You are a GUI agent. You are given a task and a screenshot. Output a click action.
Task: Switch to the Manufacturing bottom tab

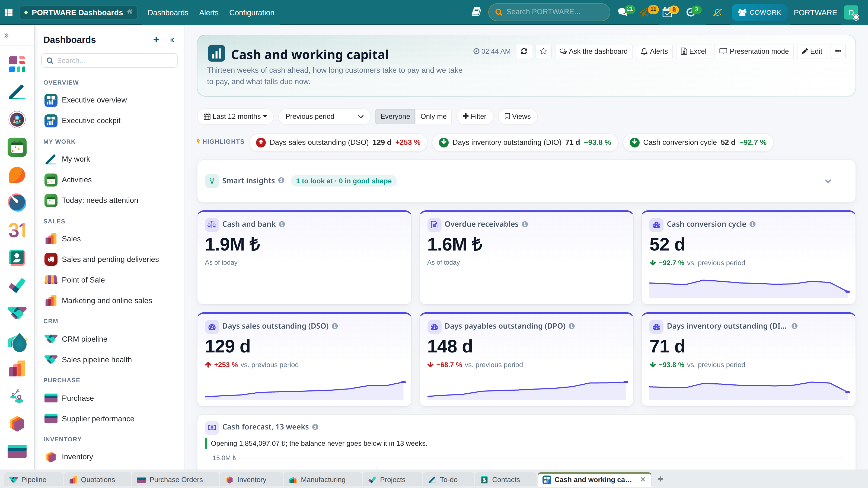click(323, 480)
